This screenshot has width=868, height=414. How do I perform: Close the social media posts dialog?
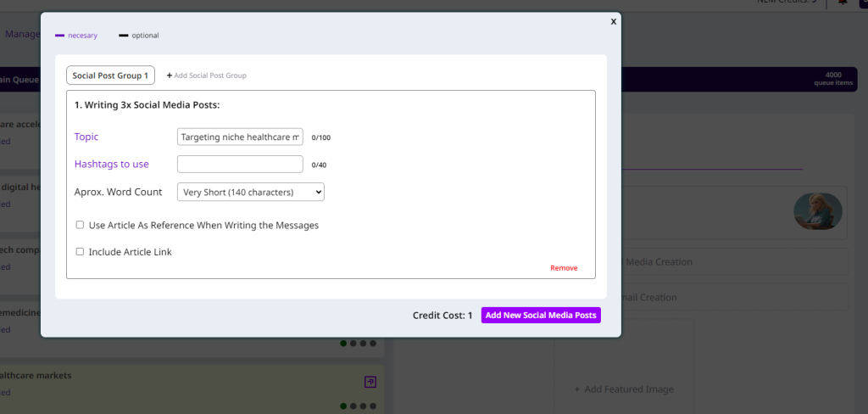[613, 22]
